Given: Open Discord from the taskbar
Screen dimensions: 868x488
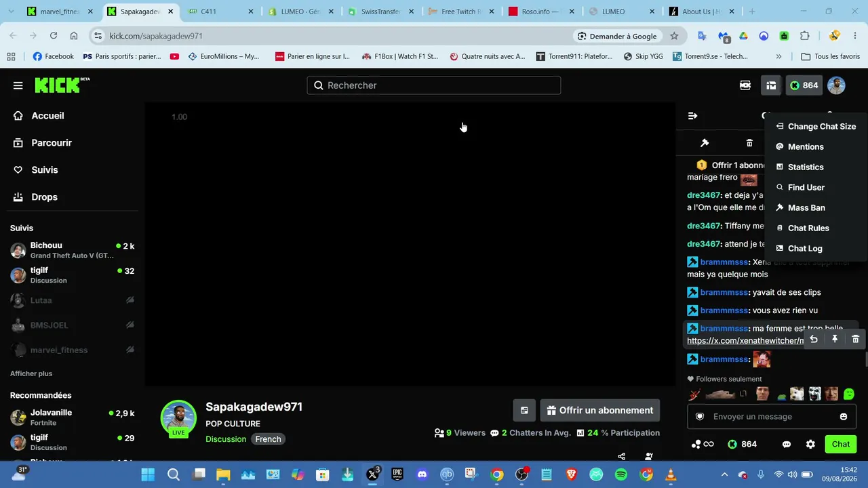Looking at the screenshot, I should point(422,474).
